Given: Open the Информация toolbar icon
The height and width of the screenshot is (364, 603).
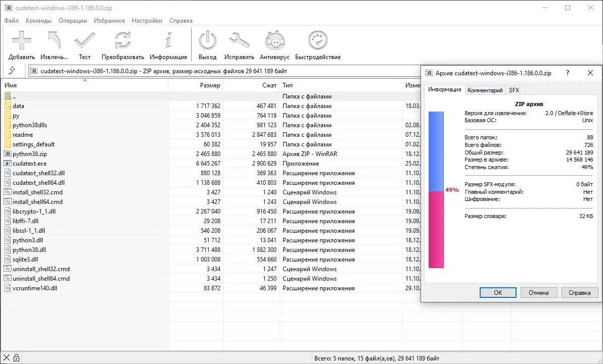Looking at the screenshot, I should [168, 41].
